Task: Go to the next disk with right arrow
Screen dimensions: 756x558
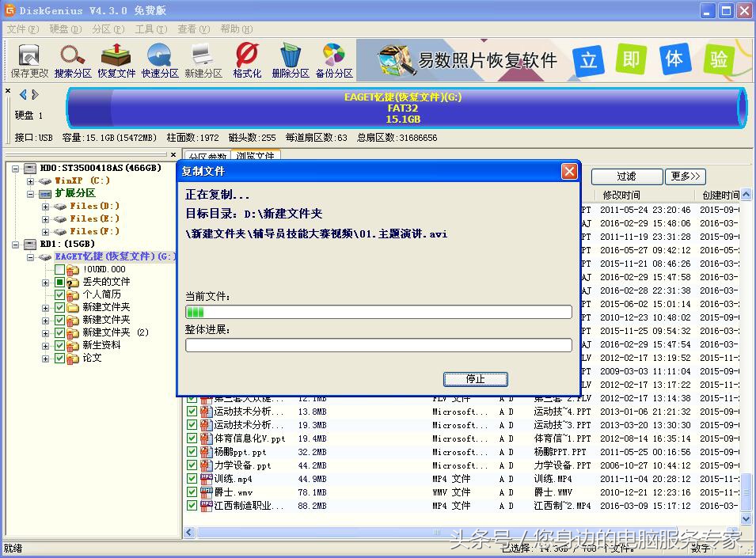Action: click(35, 94)
